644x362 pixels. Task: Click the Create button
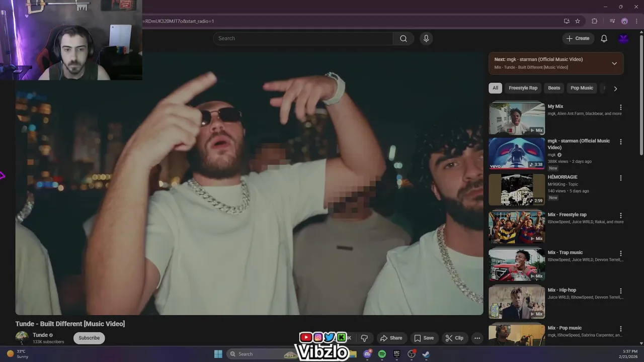(578, 39)
